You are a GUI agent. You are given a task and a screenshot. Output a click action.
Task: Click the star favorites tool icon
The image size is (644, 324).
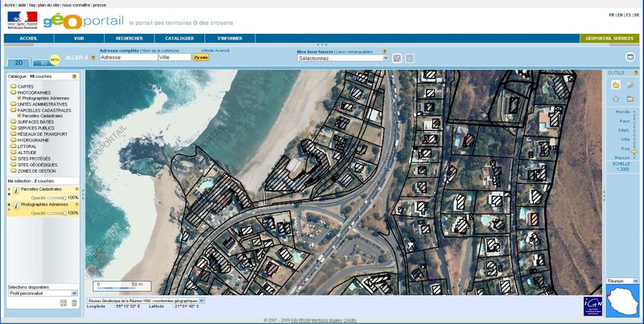[616, 98]
